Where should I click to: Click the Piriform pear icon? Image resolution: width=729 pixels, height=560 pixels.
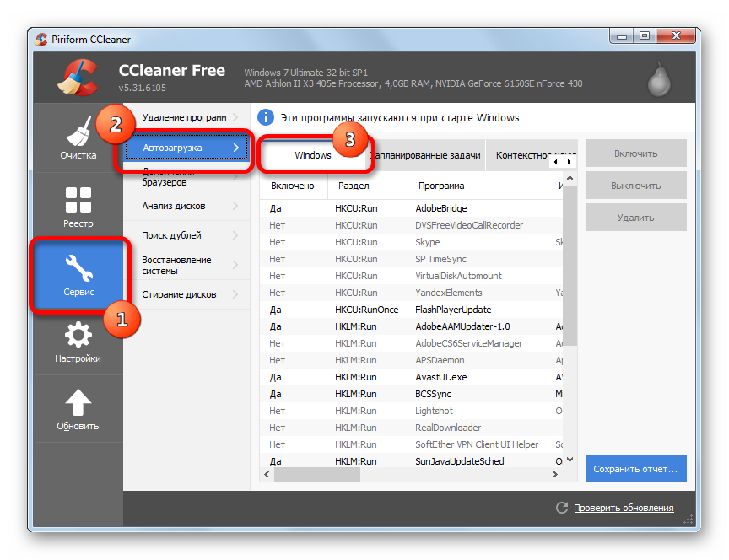659,80
